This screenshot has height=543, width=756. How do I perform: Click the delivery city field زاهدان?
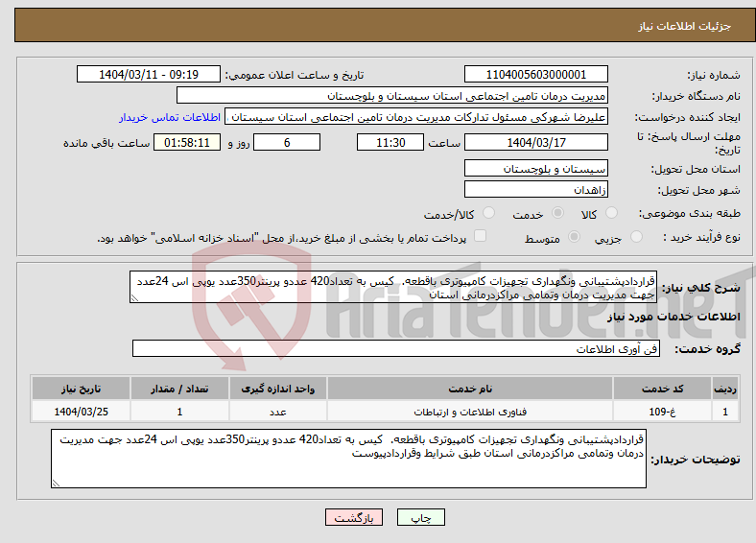(x=535, y=189)
